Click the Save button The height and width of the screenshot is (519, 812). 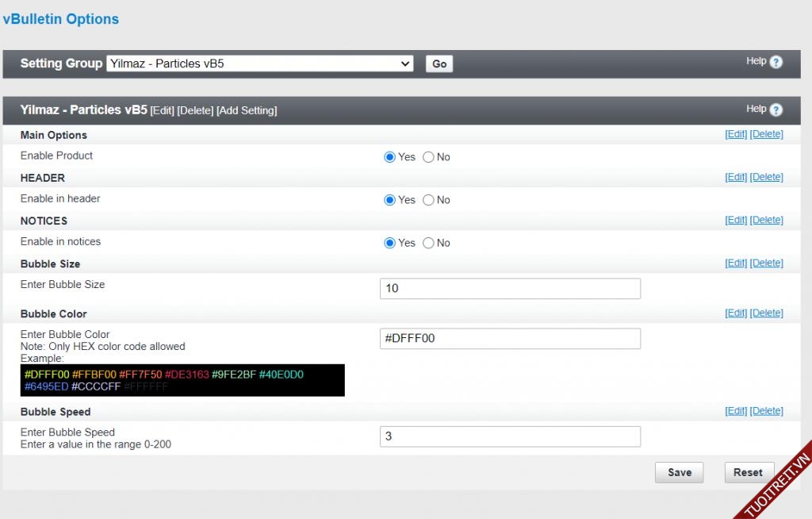coord(679,472)
